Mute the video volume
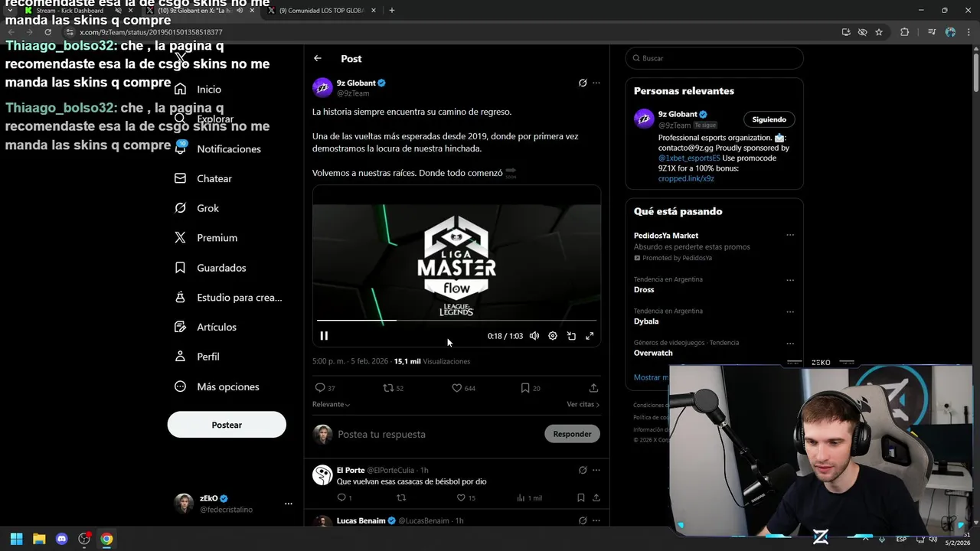The image size is (980, 551). click(534, 336)
